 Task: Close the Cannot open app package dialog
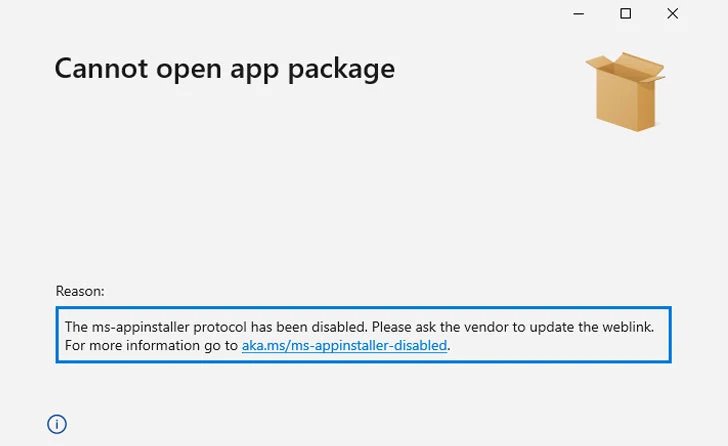pyautogui.click(x=672, y=13)
